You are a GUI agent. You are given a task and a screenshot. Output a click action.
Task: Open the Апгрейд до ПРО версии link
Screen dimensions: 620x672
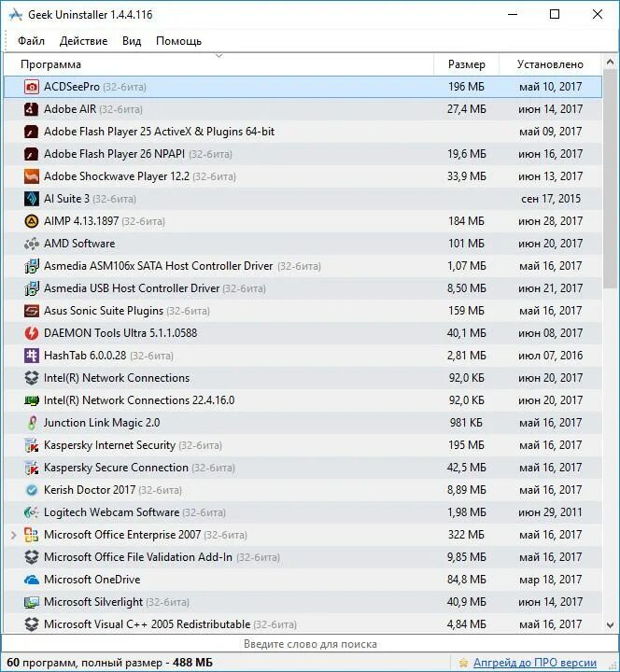click(535, 663)
